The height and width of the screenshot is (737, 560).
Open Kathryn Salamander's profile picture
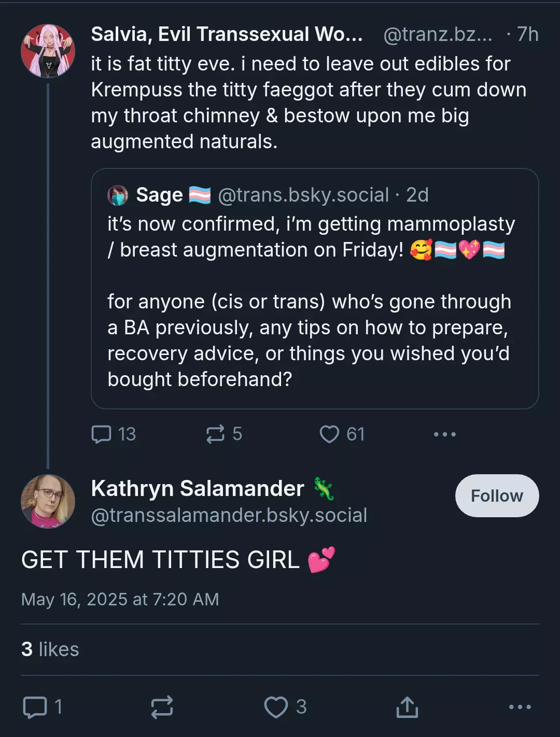48,501
